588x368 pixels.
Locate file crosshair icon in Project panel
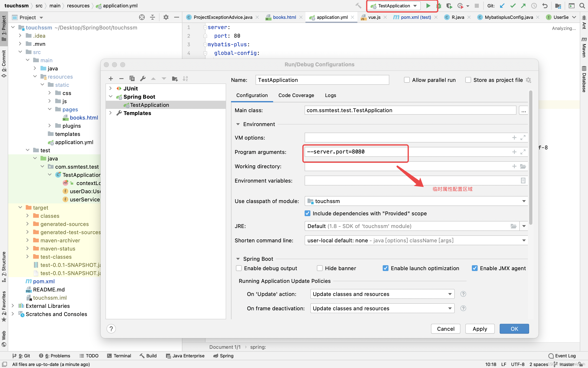pyautogui.click(x=142, y=17)
